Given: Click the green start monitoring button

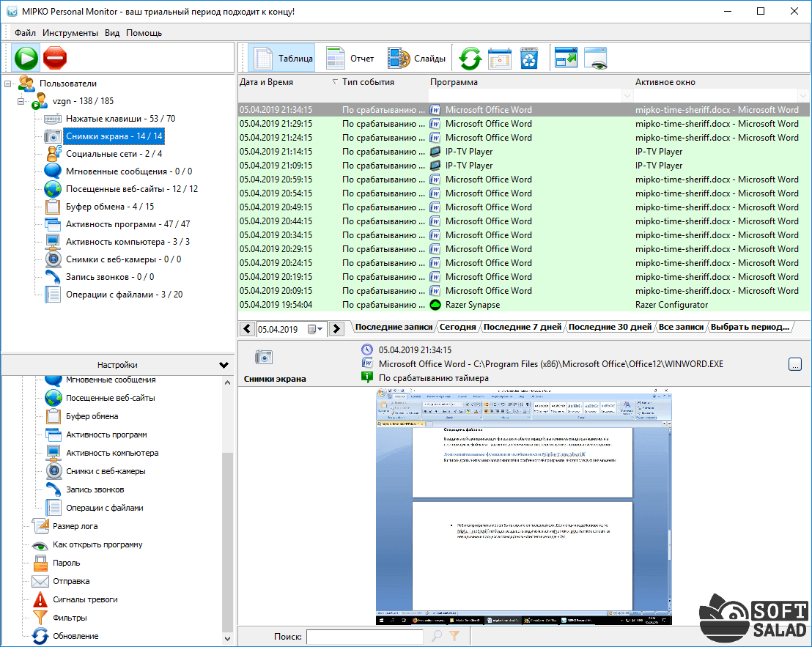Looking at the screenshot, I should click(26, 57).
